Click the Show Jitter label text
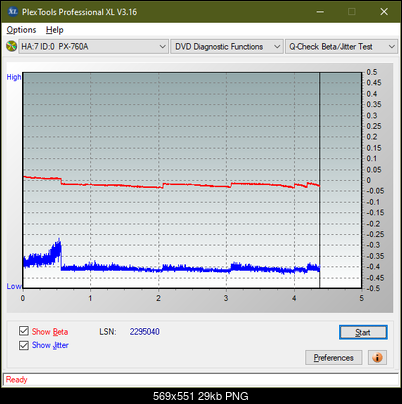This screenshot has width=402, height=404. (50, 345)
